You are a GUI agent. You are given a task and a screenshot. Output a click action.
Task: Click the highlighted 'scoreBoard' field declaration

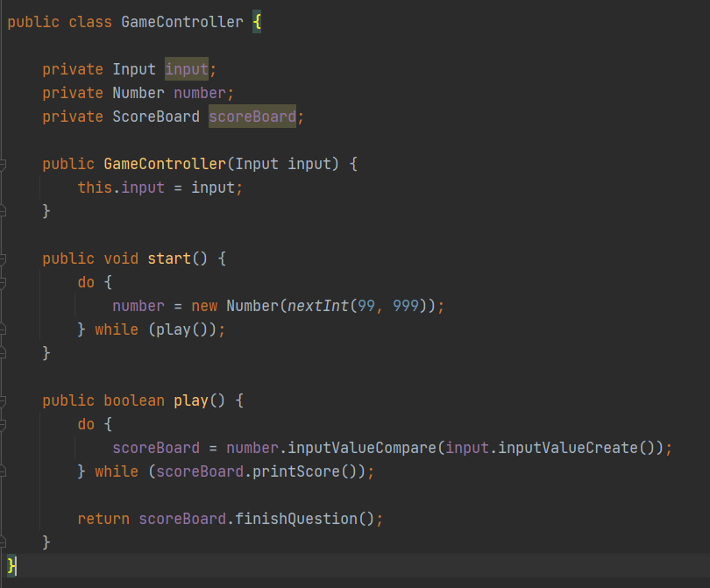point(252,117)
